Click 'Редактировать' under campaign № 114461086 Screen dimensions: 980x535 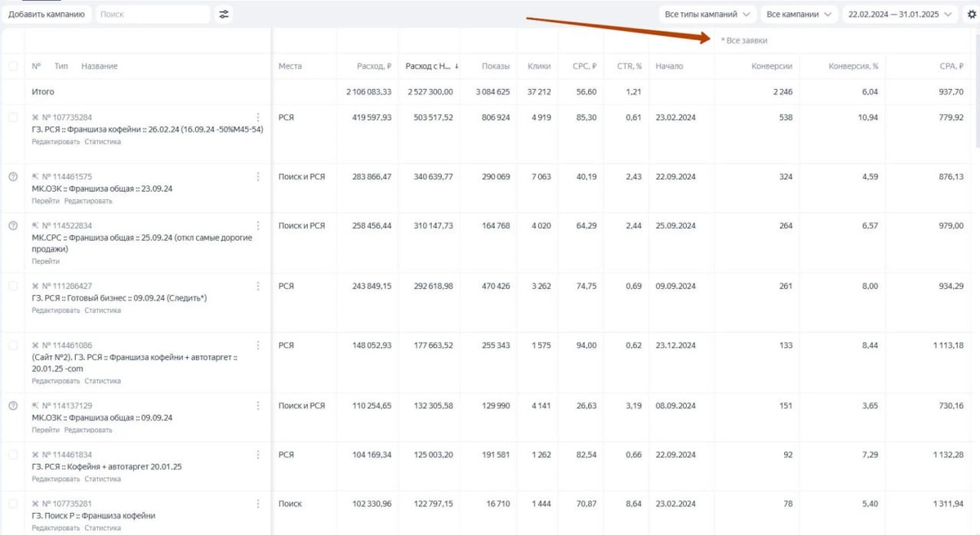coord(56,381)
